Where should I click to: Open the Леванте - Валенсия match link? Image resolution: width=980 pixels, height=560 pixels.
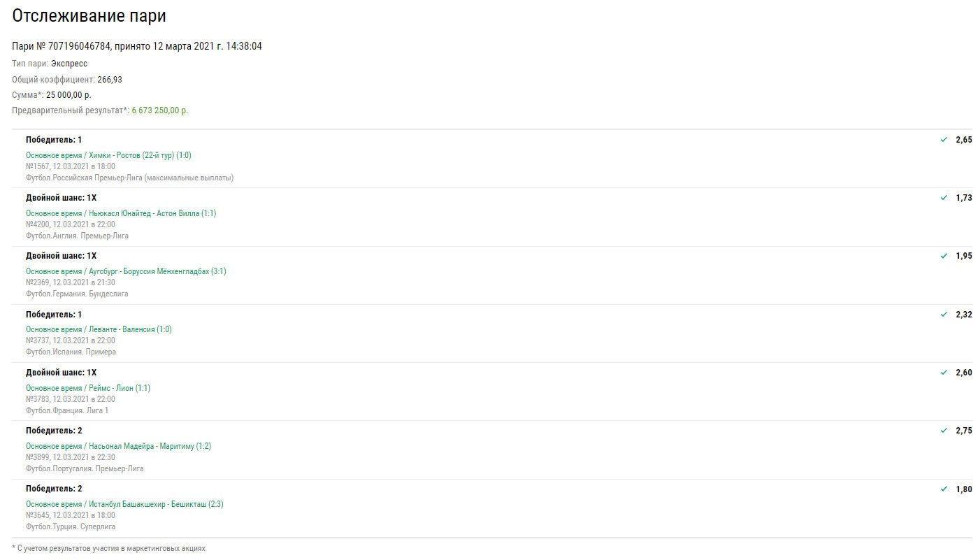pyautogui.click(x=99, y=329)
